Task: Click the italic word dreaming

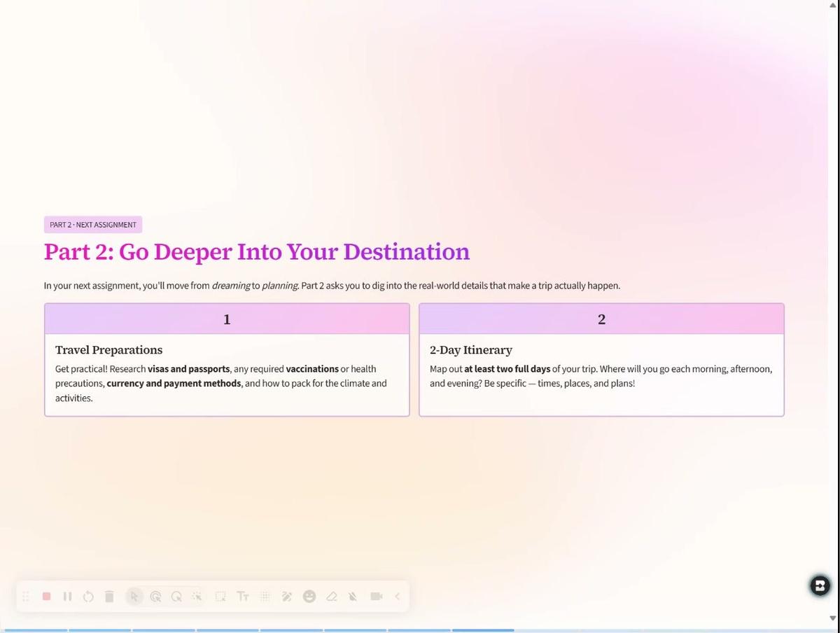Action: 231,286
